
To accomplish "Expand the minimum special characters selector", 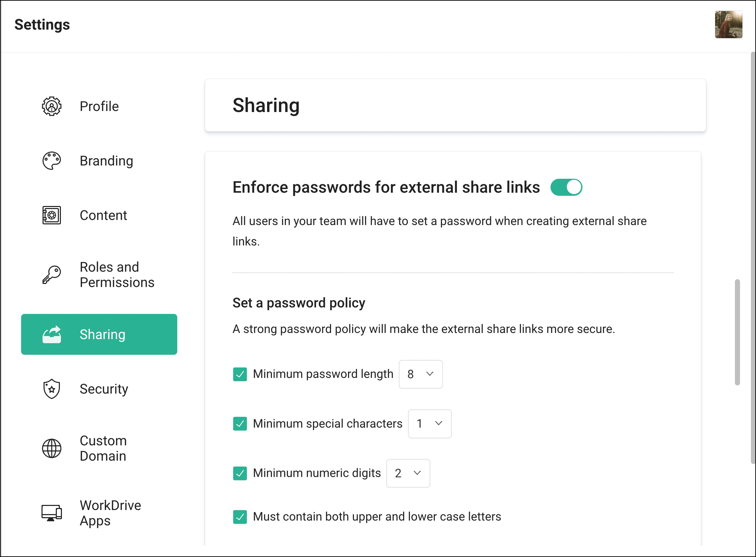I will click(429, 424).
